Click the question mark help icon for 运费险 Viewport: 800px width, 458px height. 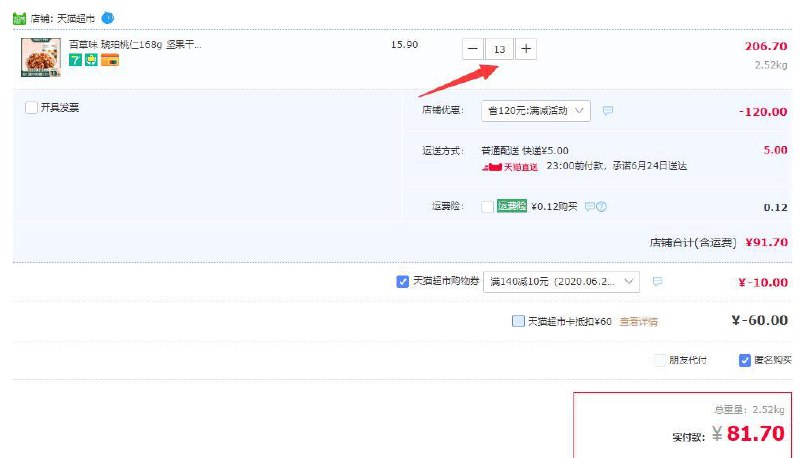[x=602, y=207]
